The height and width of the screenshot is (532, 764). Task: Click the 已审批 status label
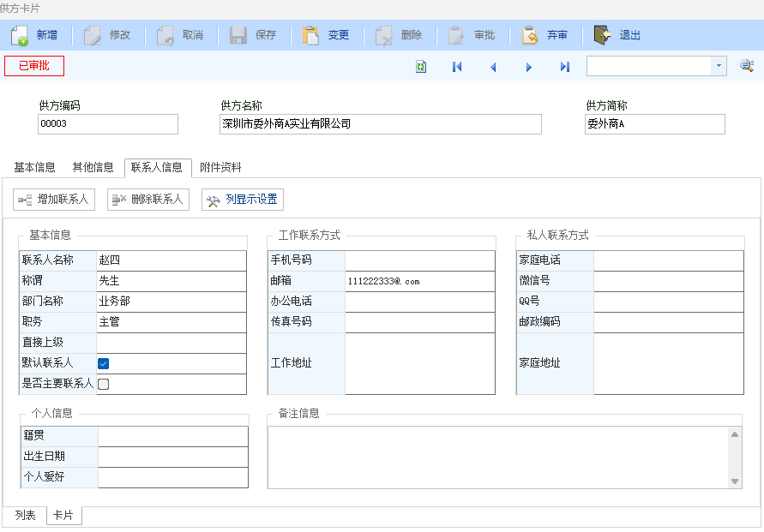coord(34,66)
